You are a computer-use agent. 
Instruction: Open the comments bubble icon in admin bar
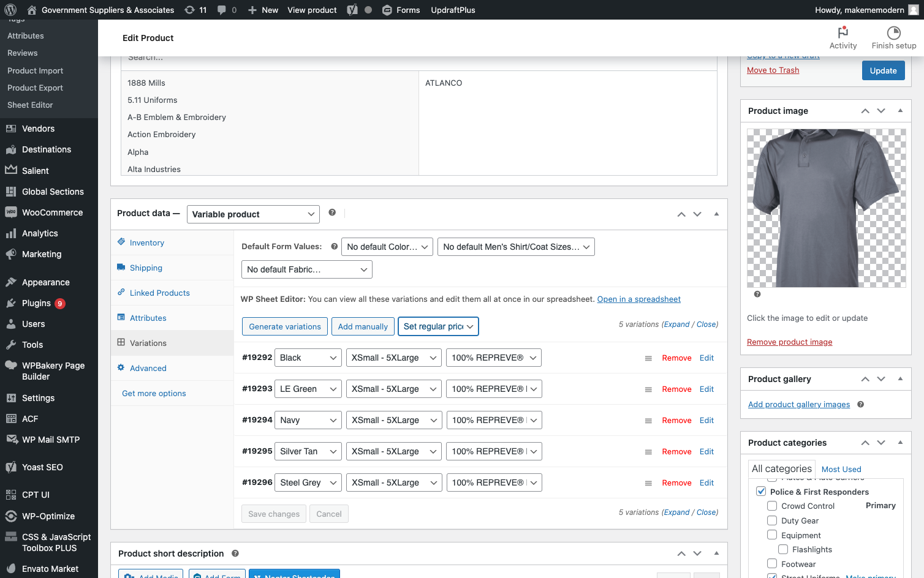222,10
